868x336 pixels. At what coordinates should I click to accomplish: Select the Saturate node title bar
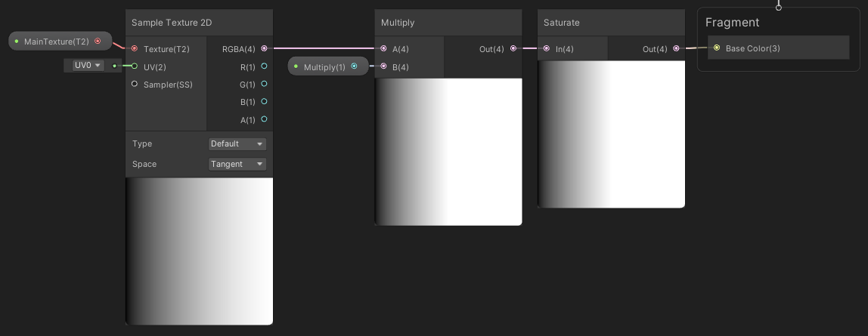click(611, 23)
